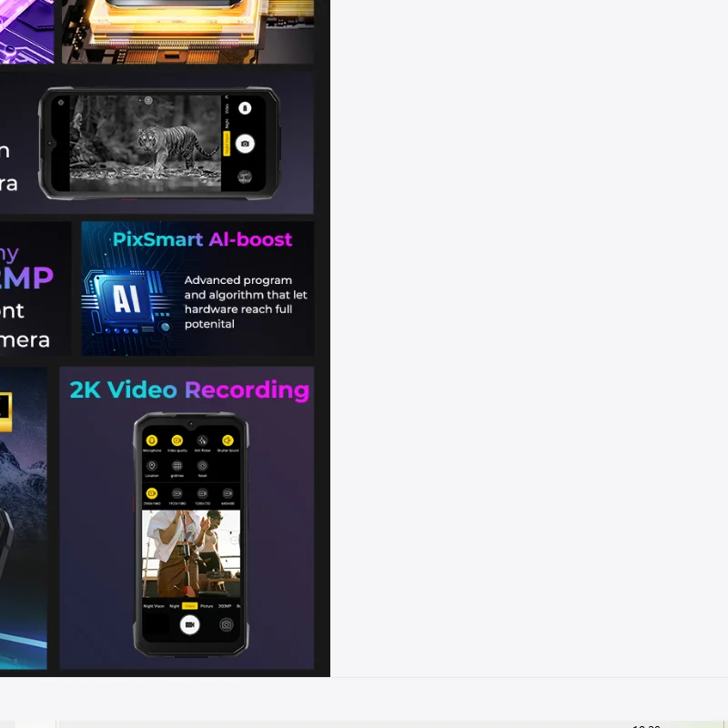Image resolution: width=728 pixels, height=728 pixels.
Task: Tap the switch-camera icon beside the record button
Action: (x=226, y=624)
